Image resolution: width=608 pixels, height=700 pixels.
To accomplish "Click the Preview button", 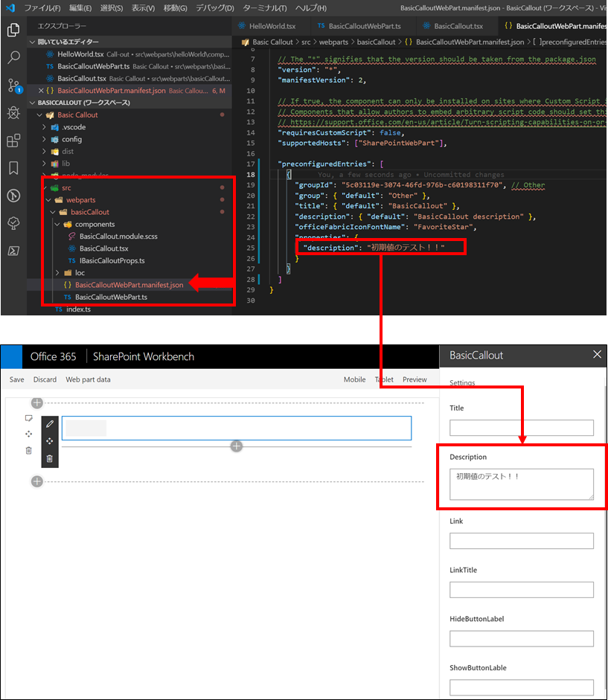I will [415, 379].
